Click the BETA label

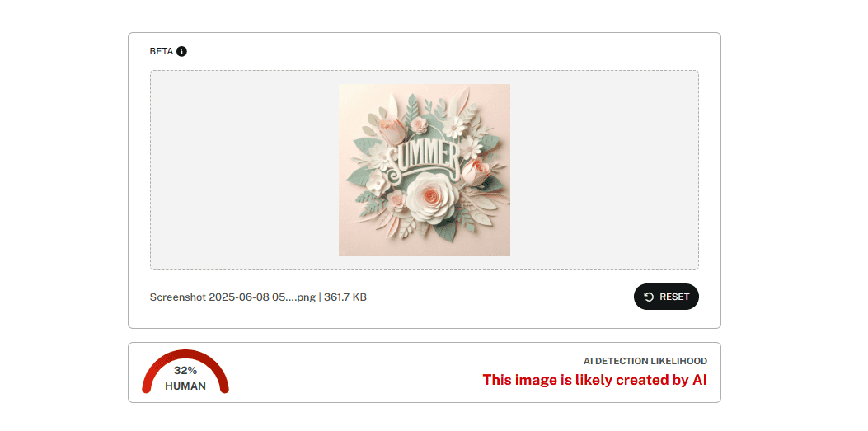coord(161,51)
